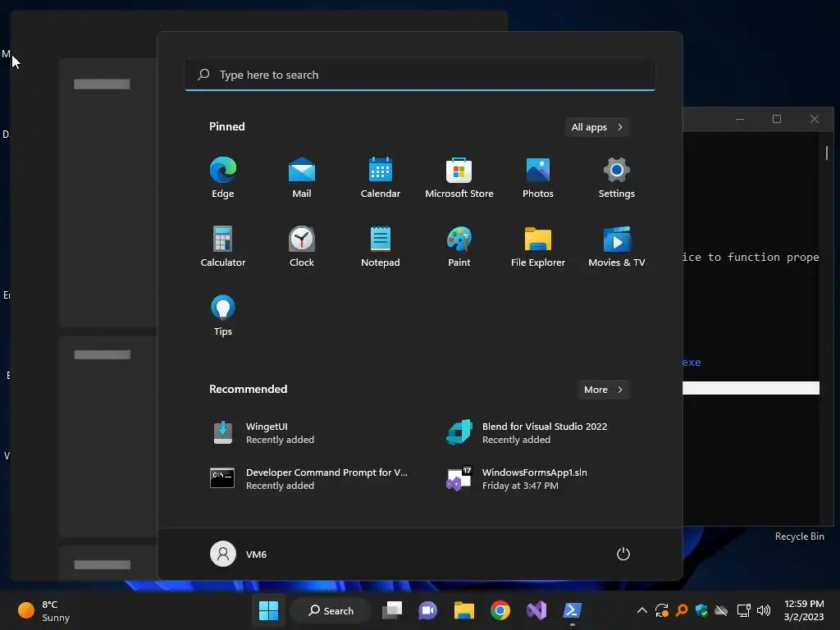Click the sync update tray icon
The image size is (840, 630).
click(662, 610)
